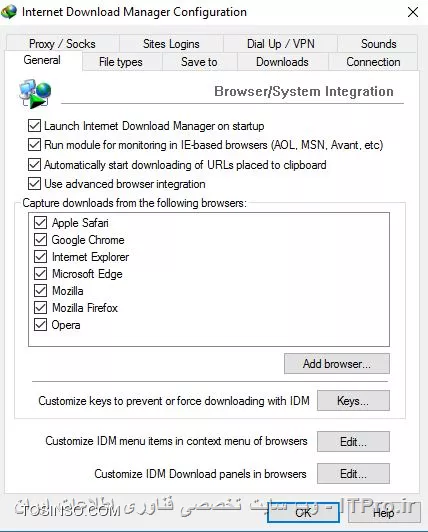Open the Proxy / Socks tab
The height and width of the screenshot is (532, 428).
coord(62,44)
